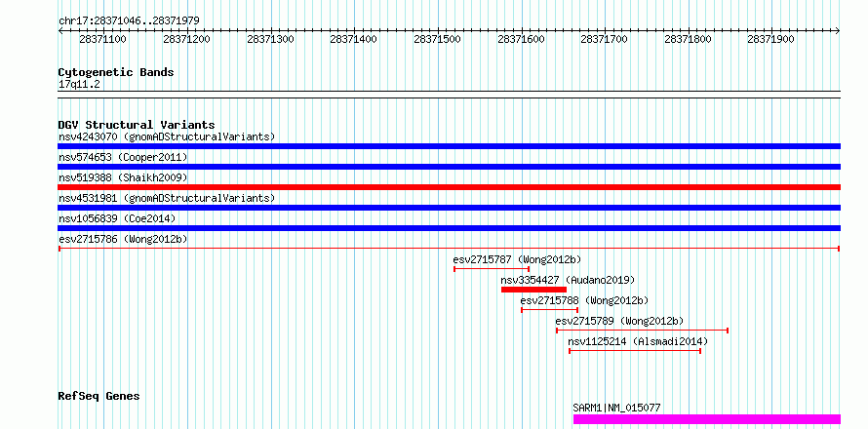Click the red span glyph for esv2715788

point(549,310)
